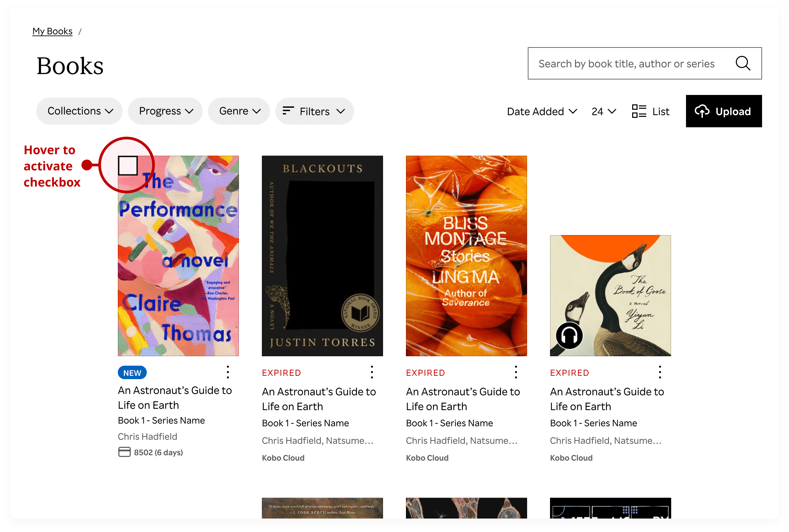Click the book search input field

pos(626,63)
